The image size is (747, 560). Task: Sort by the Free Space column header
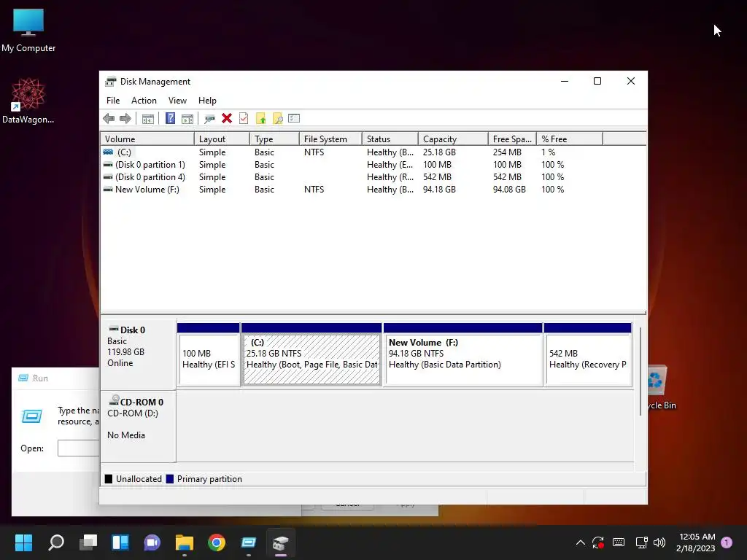point(512,139)
